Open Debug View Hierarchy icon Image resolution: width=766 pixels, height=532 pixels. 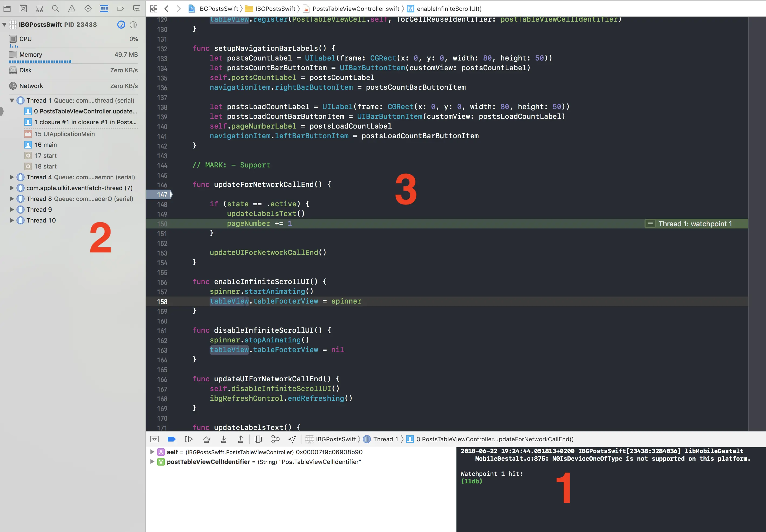(x=258, y=439)
